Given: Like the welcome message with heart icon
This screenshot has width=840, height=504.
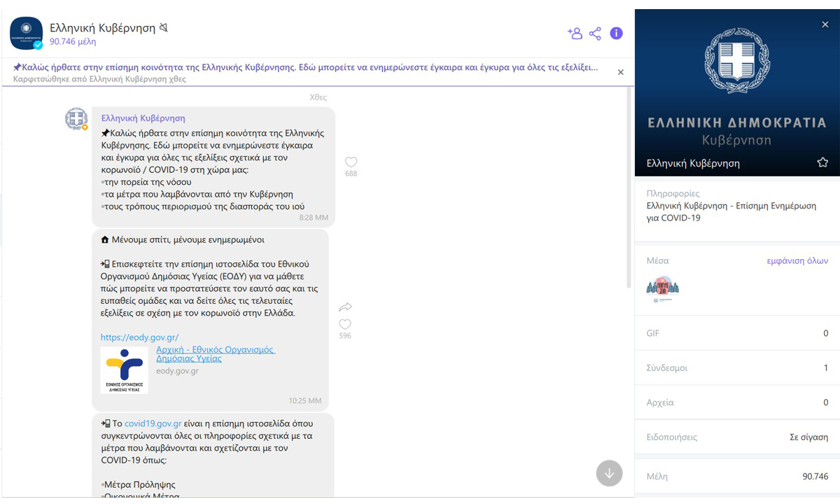Looking at the screenshot, I should [x=351, y=162].
